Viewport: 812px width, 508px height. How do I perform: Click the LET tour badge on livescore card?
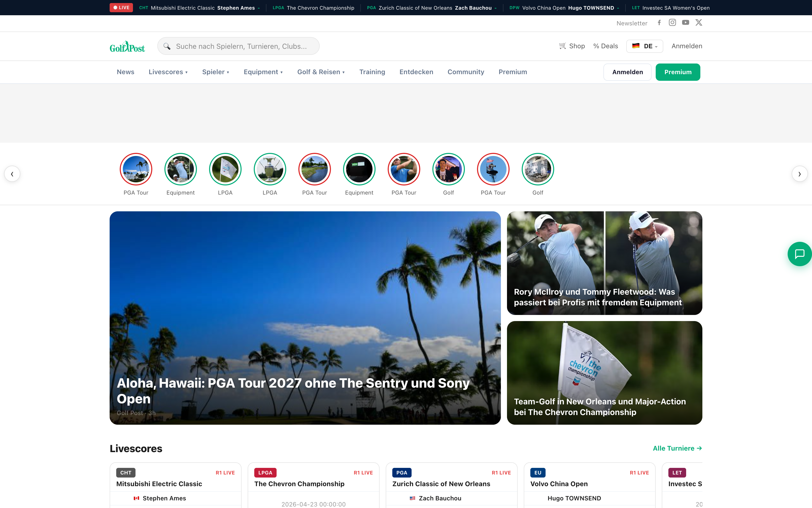[677, 472]
